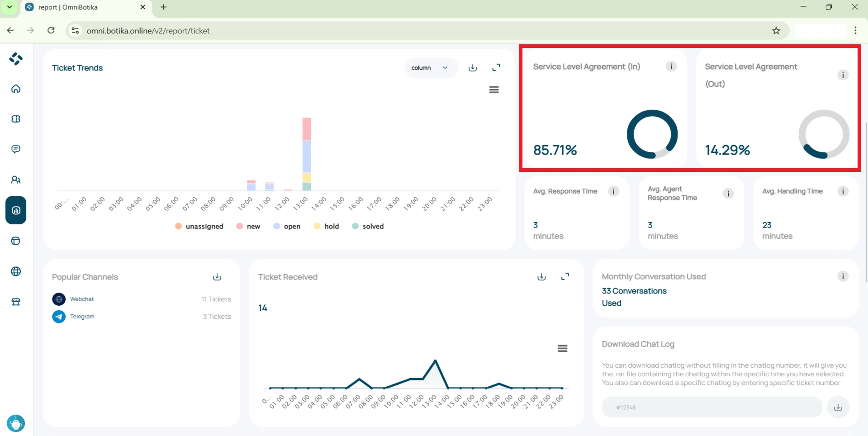Open the Home sidebar icon
This screenshot has width=868, height=436.
click(x=16, y=89)
